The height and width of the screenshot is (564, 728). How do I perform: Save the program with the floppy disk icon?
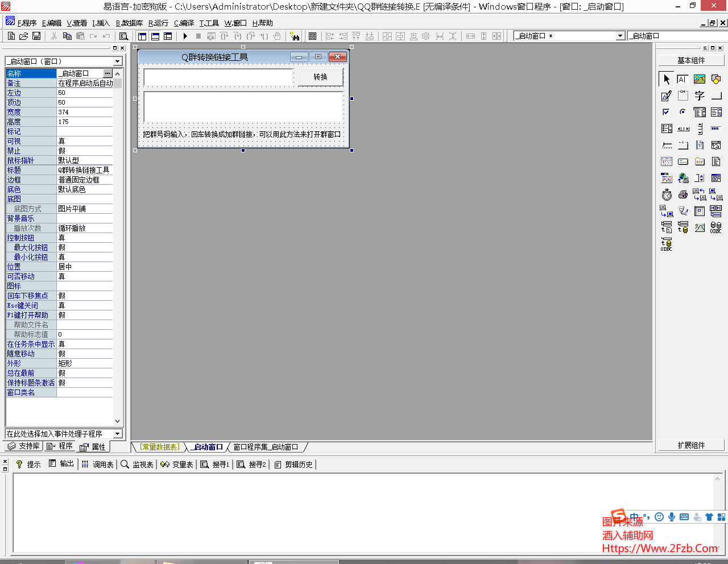36,36
